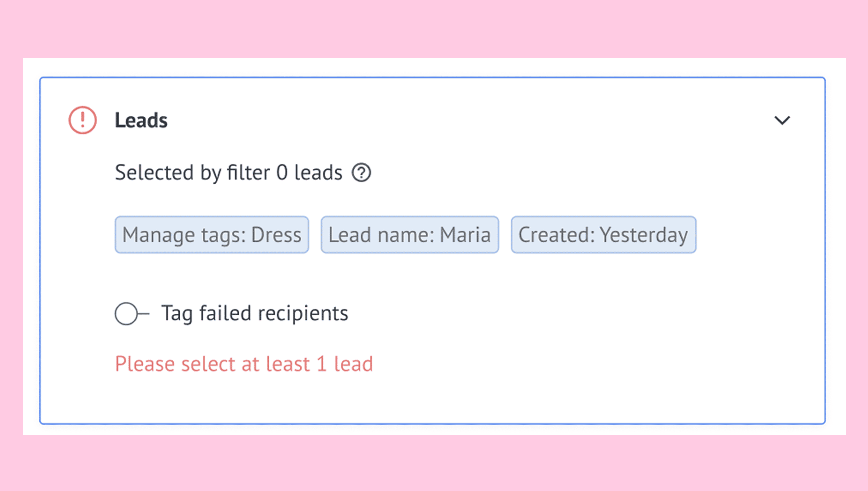Click the Please select at least 1 lead error
The image size is (868, 491).
pos(244,364)
